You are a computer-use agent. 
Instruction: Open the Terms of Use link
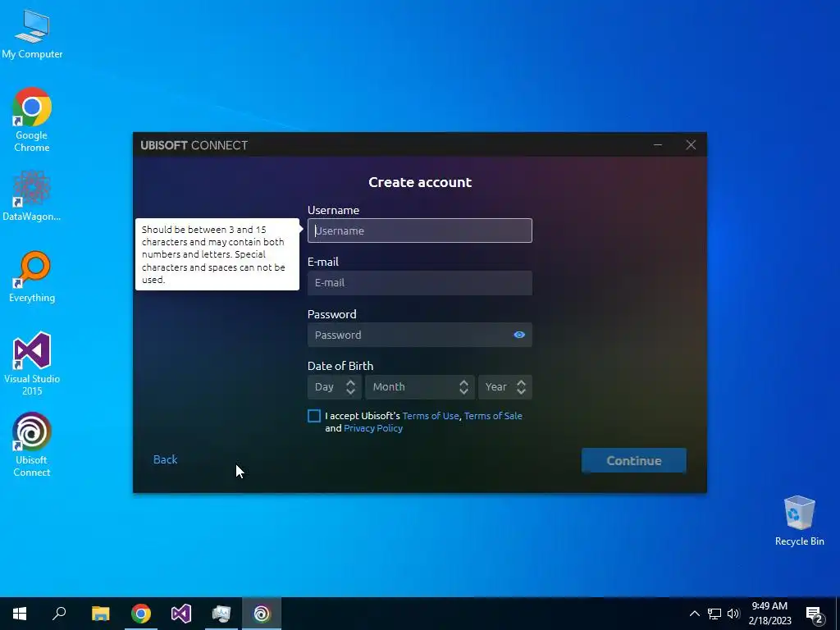point(431,416)
